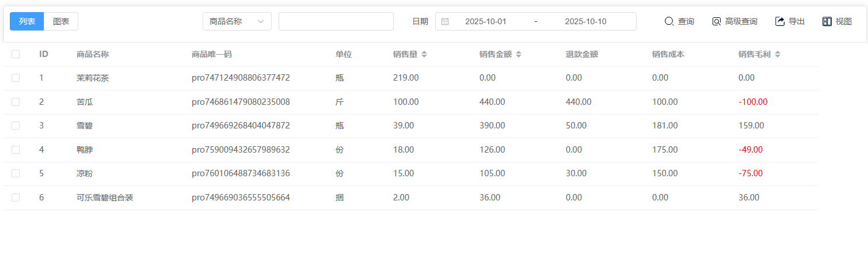Image resolution: width=868 pixels, height=277 pixels.
Task: Tick the checkbox for 可乐雪碧组合装
Action: coord(16,198)
